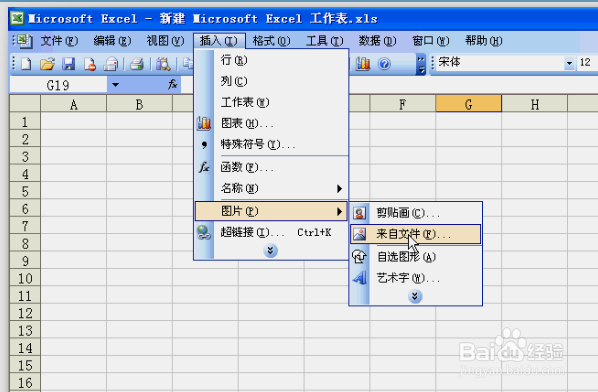Image resolution: width=598 pixels, height=392 pixels.
Task: Select 来自文件(F)... in Picture submenu
Action: (416, 234)
